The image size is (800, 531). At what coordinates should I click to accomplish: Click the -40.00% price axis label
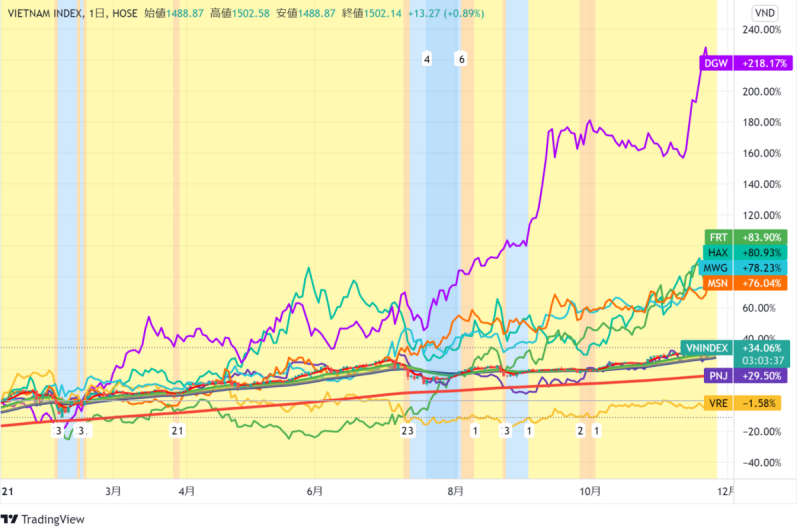point(761,463)
